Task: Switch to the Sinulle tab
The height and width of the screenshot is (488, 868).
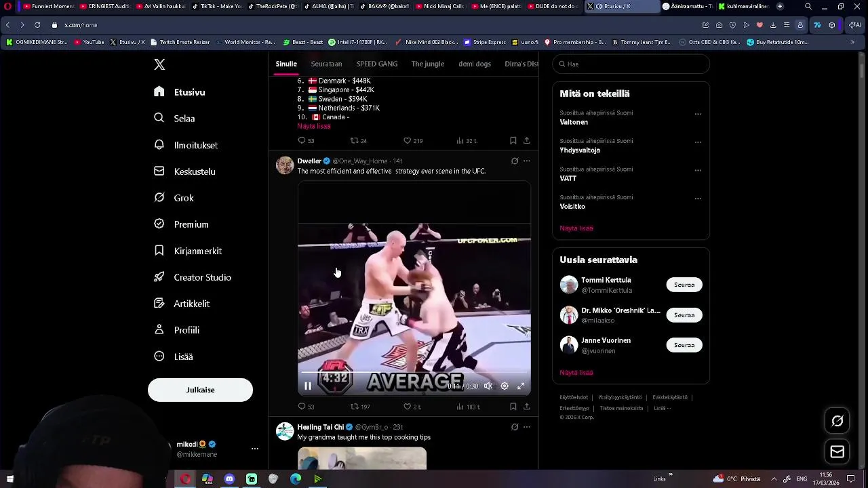Action: click(x=286, y=64)
